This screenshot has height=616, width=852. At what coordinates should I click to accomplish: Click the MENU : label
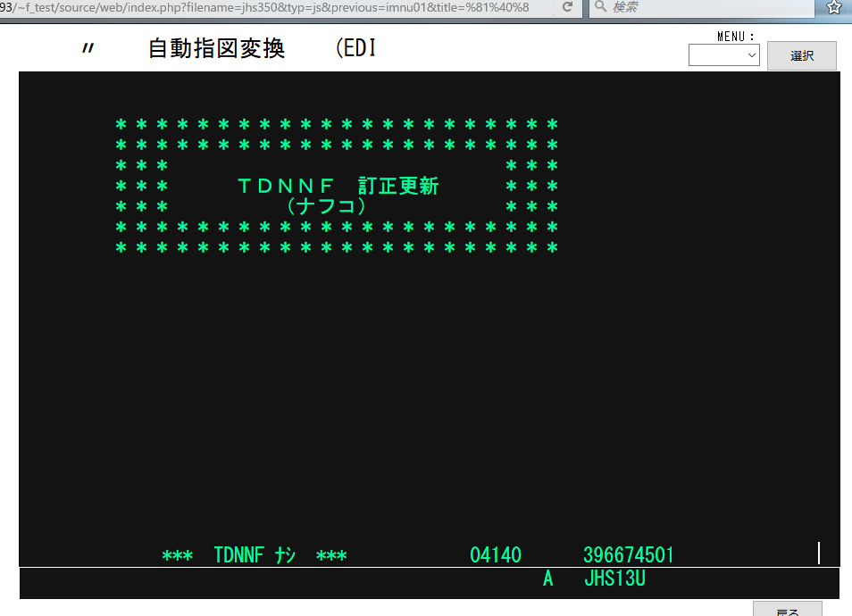tap(736, 37)
